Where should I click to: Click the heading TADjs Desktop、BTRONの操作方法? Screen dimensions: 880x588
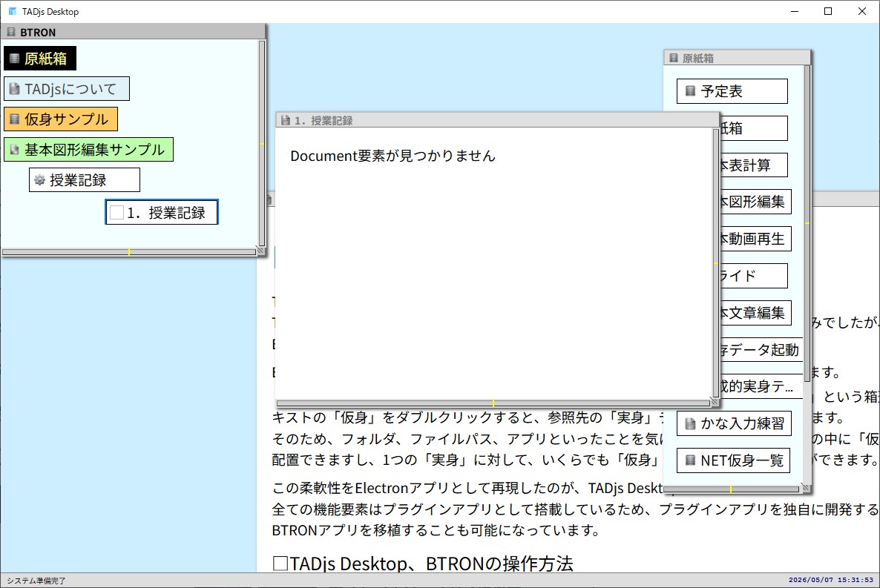pyautogui.click(x=423, y=564)
